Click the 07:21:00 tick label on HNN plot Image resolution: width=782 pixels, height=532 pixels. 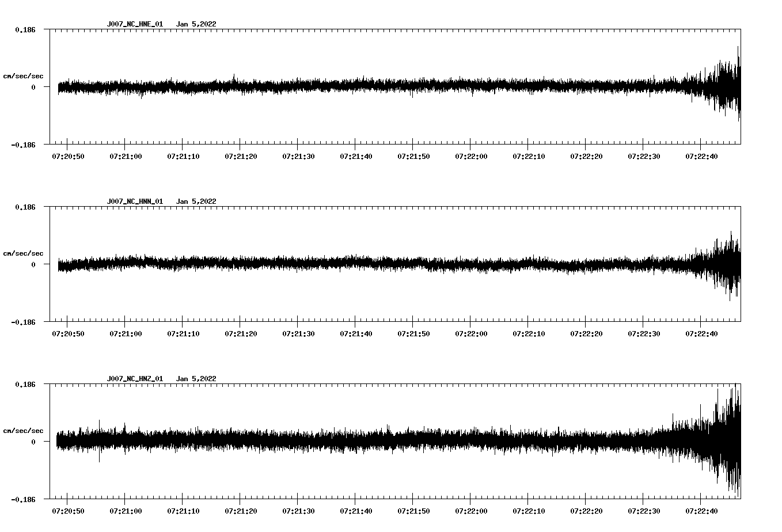[x=126, y=333]
